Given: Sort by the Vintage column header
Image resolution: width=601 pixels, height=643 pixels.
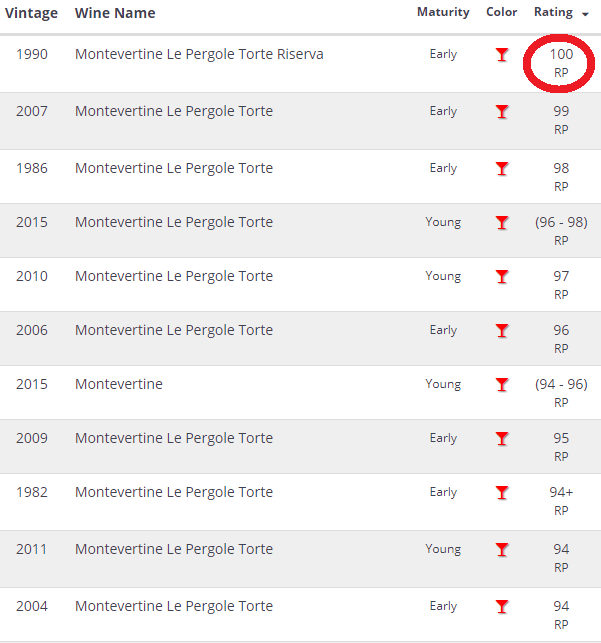Looking at the screenshot, I should point(32,13).
